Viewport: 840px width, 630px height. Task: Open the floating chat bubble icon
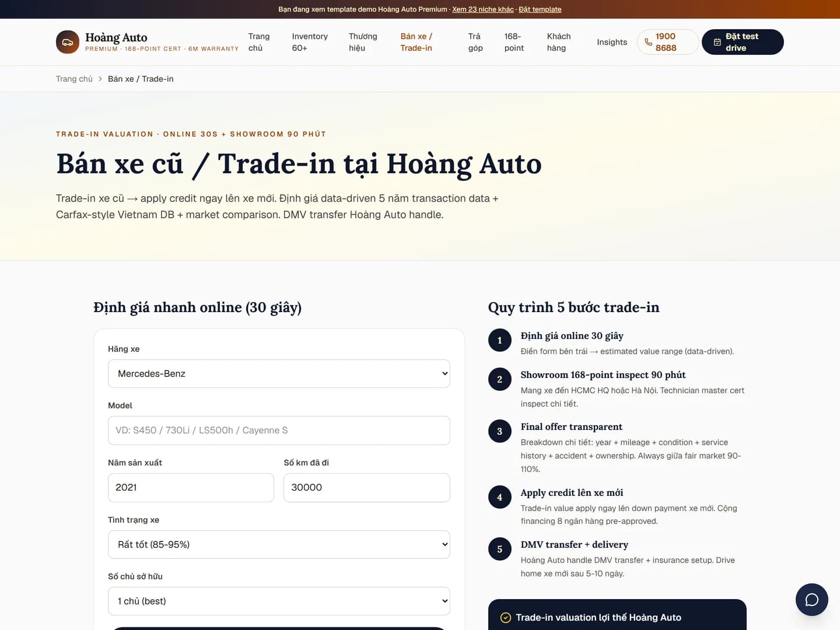[x=811, y=600]
